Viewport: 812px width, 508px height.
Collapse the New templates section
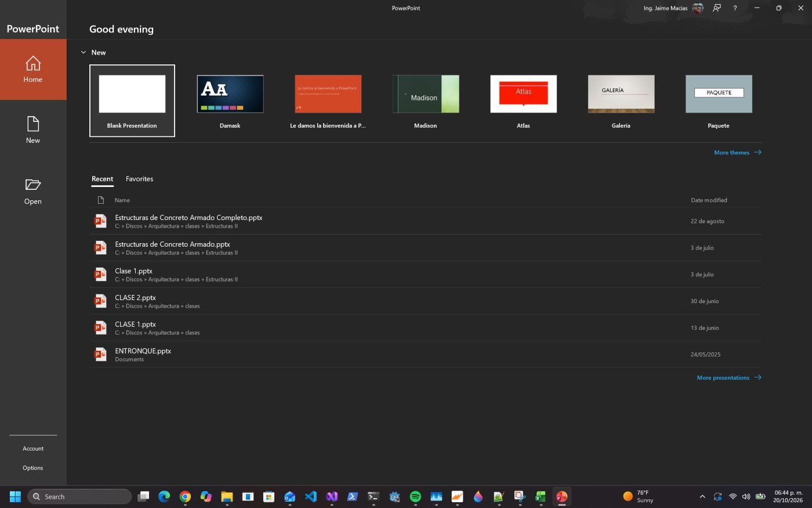[x=84, y=52]
